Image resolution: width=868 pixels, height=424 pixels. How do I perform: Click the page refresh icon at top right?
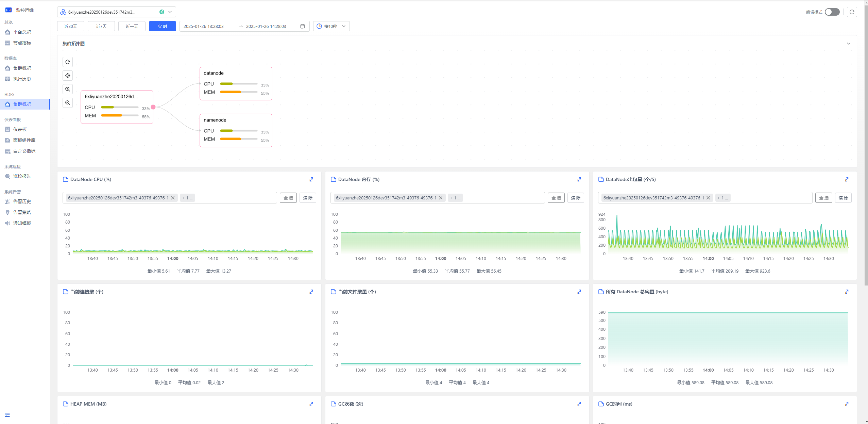tap(852, 12)
